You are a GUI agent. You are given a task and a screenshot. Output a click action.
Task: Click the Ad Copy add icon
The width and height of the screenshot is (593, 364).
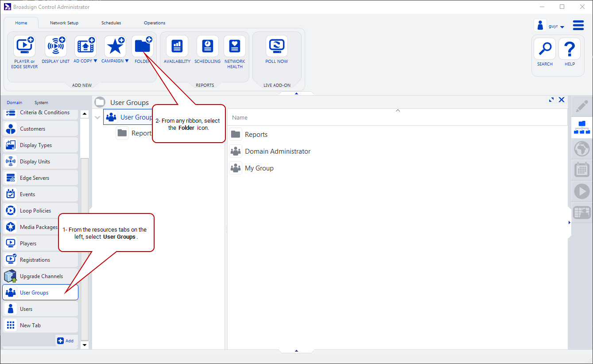(x=85, y=46)
